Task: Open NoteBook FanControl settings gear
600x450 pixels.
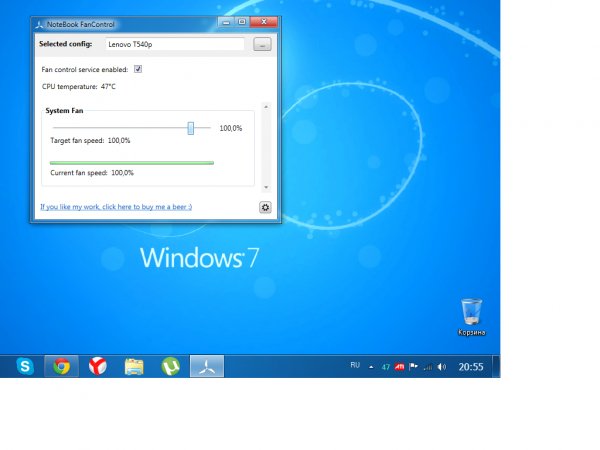Action: coord(265,207)
